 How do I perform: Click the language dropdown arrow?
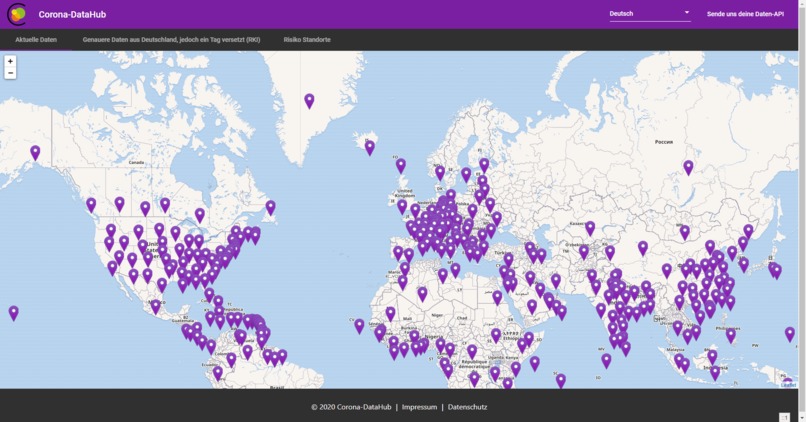click(x=687, y=12)
